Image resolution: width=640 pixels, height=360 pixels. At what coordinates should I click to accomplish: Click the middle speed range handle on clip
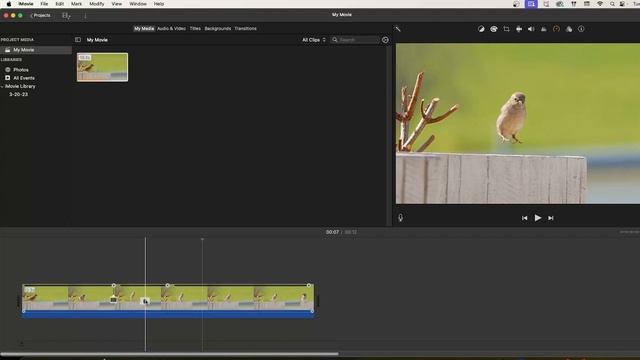tap(167, 285)
